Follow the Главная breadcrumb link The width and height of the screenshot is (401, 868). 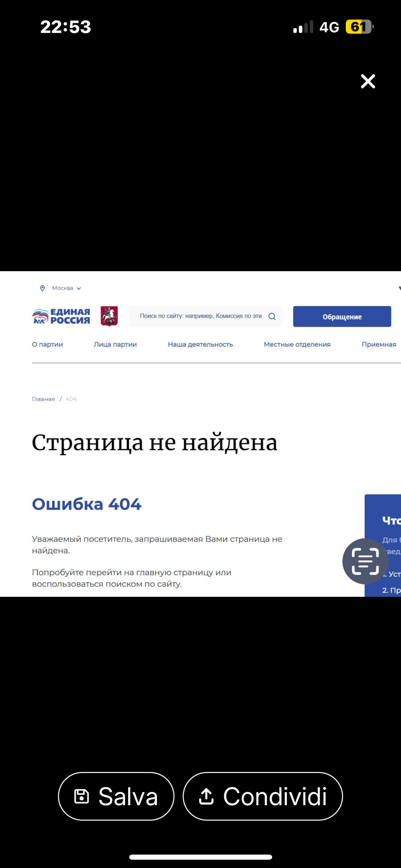pyautogui.click(x=43, y=399)
